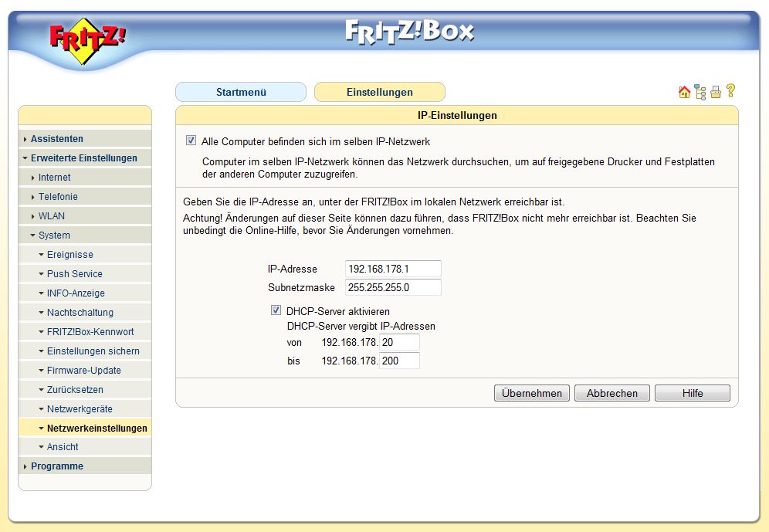The width and height of the screenshot is (769, 532).
Task: Click the IP-Adresse input field
Action: tap(393, 269)
